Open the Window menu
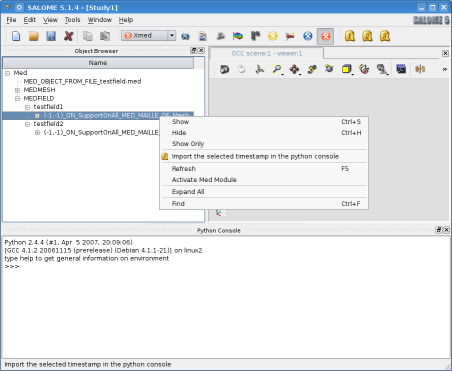This screenshot has width=452, height=371. (x=100, y=20)
